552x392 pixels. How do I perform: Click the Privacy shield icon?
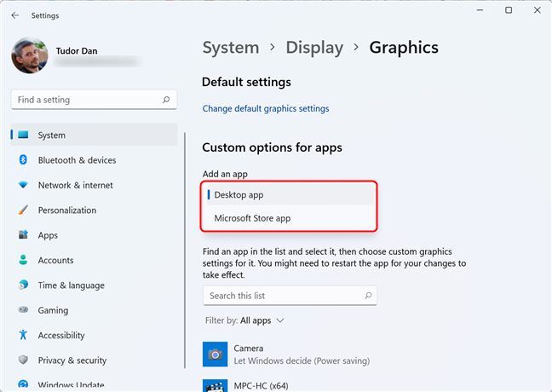click(x=23, y=360)
